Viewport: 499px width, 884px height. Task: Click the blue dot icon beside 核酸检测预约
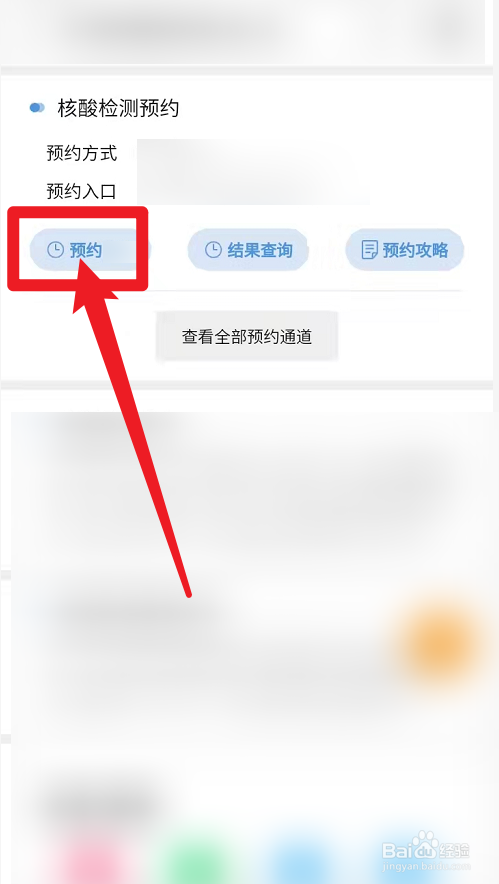[37, 108]
